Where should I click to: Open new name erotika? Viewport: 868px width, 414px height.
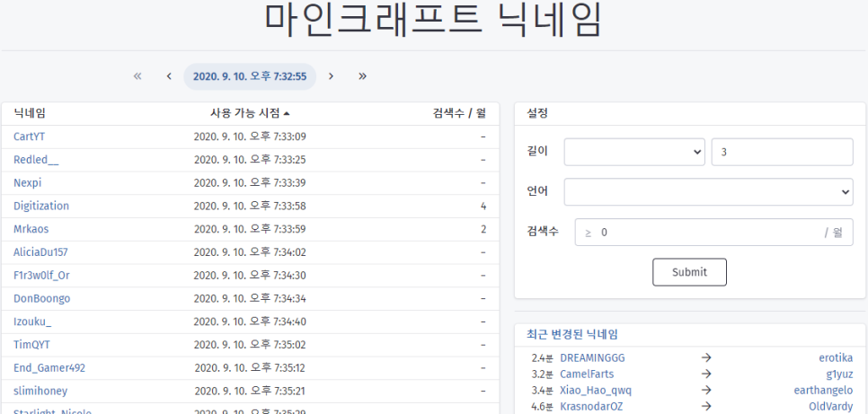tap(836, 358)
